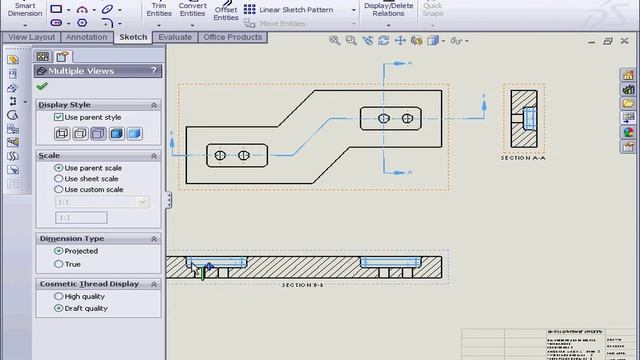This screenshot has width=640, height=360.
Task: Select the Straight Slot sketch tool
Action: [x=56, y=22]
